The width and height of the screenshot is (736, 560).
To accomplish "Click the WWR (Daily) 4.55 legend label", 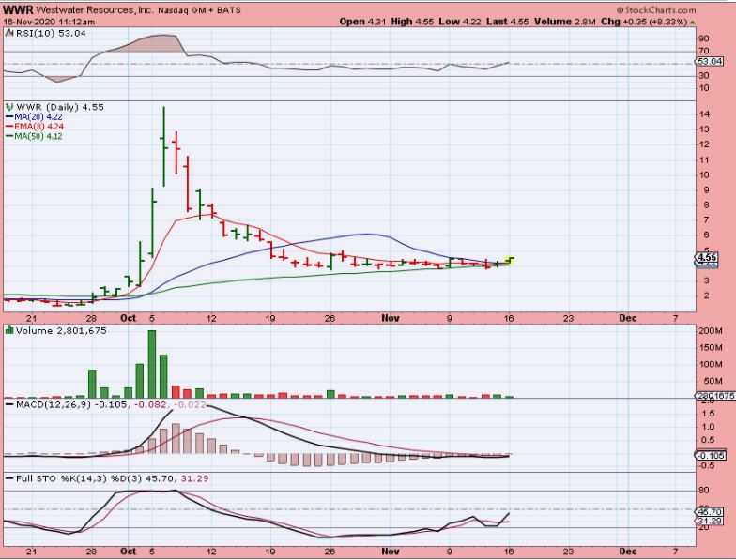I will [60, 107].
